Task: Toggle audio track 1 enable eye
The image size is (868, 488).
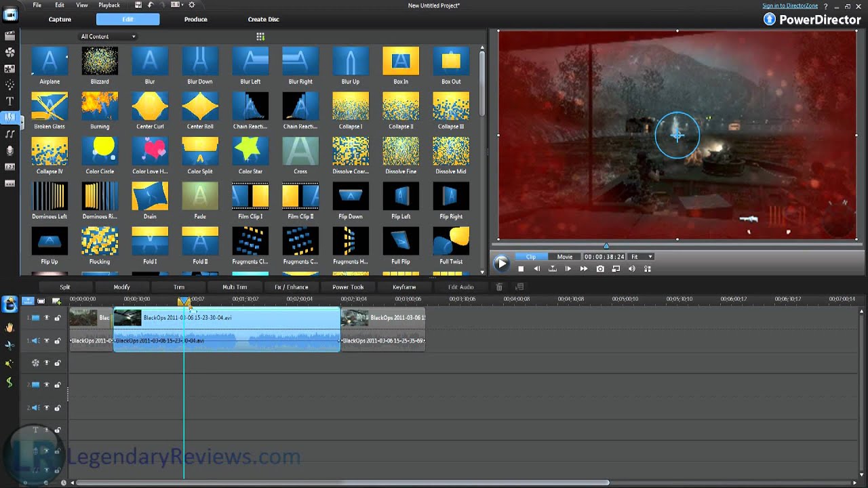Action: pos(47,341)
